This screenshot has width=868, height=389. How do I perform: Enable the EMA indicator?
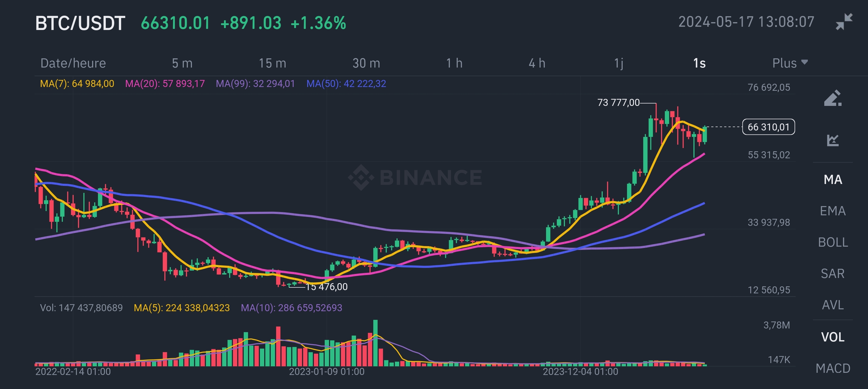(833, 211)
